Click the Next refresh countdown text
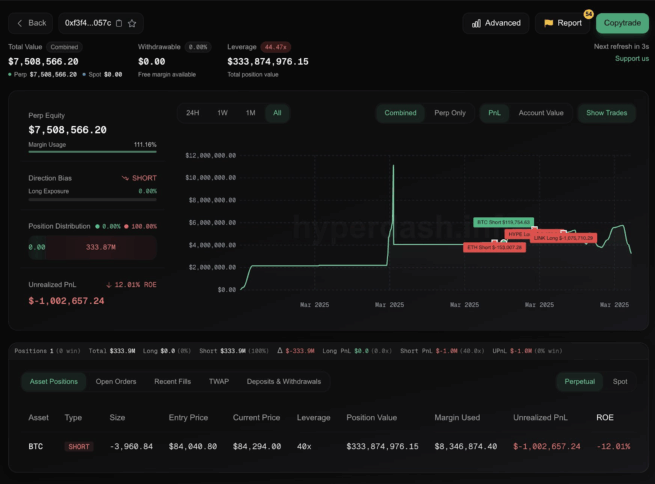Viewport: 655px width, 484px height. tap(621, 46)
